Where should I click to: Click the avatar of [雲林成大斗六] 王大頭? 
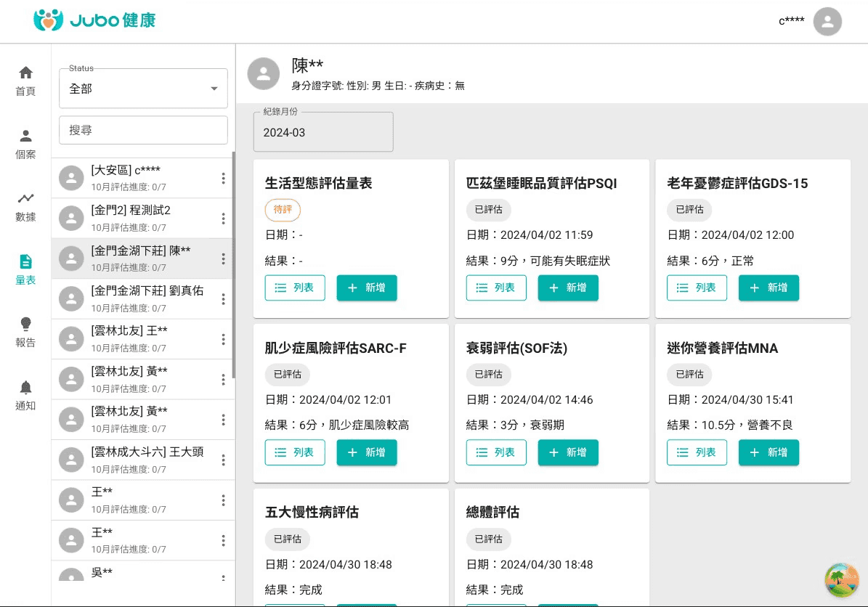(71, 460)
